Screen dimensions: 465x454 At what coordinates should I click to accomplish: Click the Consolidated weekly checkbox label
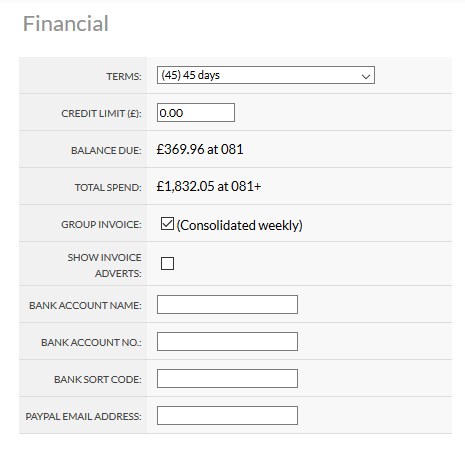(x=239, y=225)
